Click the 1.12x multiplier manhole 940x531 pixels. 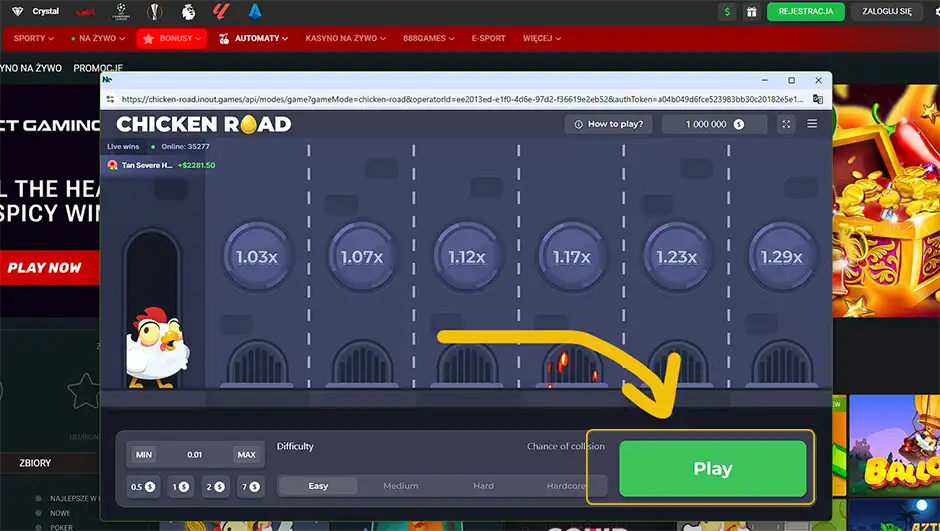(x=466, y=257)
